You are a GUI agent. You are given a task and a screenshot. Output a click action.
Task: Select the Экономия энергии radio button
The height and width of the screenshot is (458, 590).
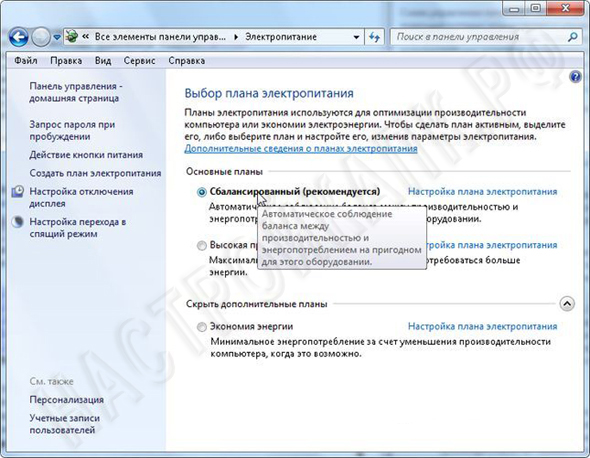(202, 327)
